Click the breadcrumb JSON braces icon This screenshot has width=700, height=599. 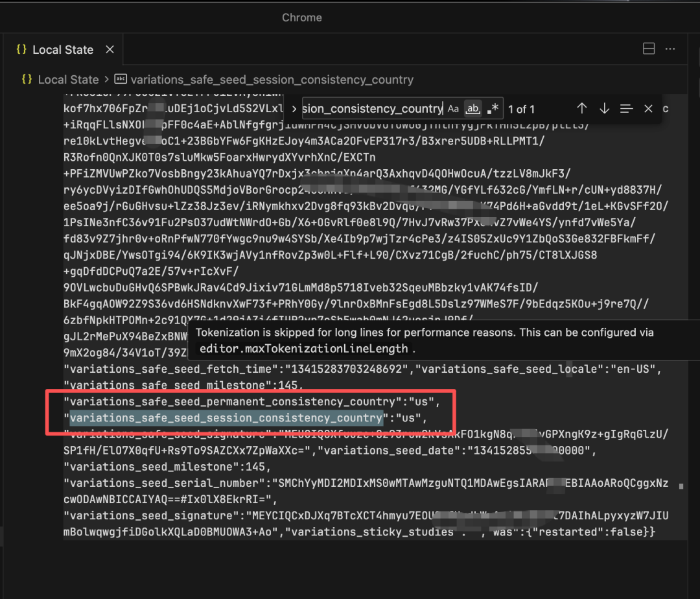[27, 80]
